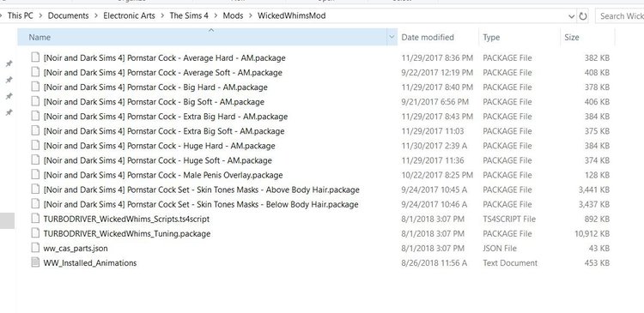
Task: Click date 9/21/2017 6:56 PM
Action: click(435, 102)
